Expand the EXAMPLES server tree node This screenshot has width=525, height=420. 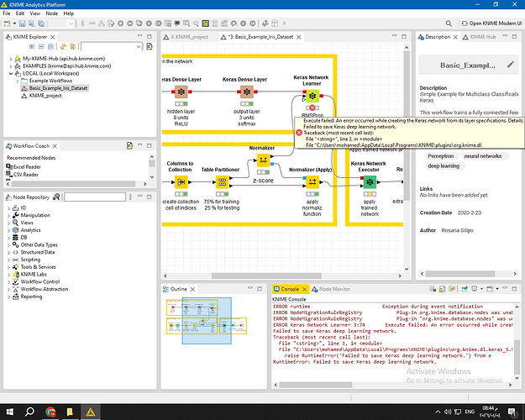click(x=11, y=66)
